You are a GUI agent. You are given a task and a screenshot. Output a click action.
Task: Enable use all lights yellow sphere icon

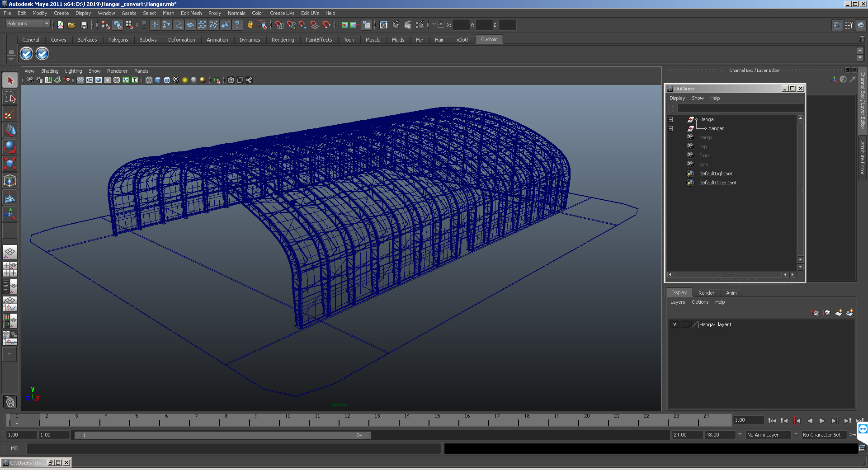pos(184,80)
